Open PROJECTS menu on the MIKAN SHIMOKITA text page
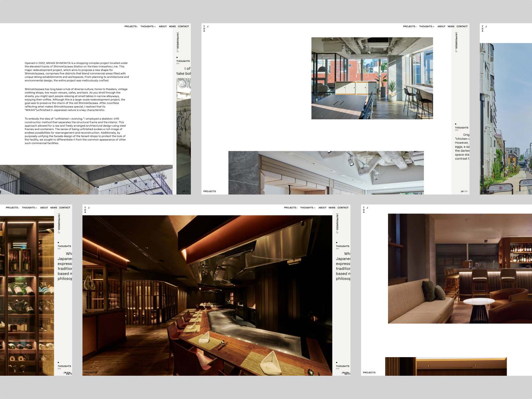Viewport: 532px width, 399px height. (x=131, y=27)
